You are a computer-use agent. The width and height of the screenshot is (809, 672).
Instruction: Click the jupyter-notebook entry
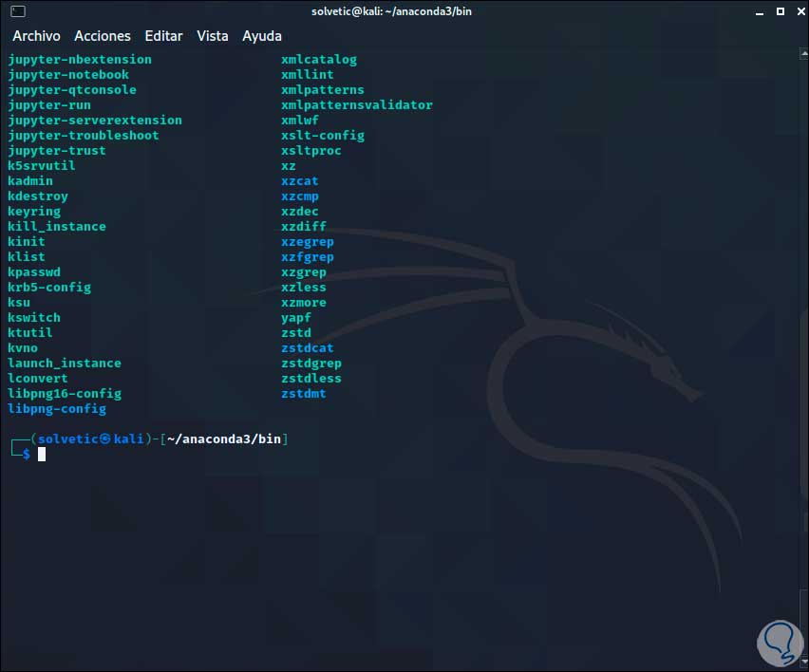point(68,75)
